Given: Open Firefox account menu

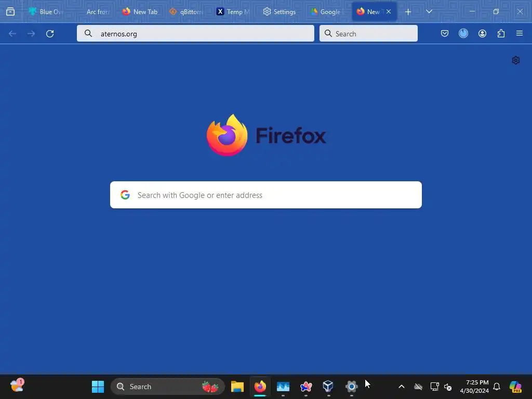Looking at the screenshot, I should [x=482, y=33].
